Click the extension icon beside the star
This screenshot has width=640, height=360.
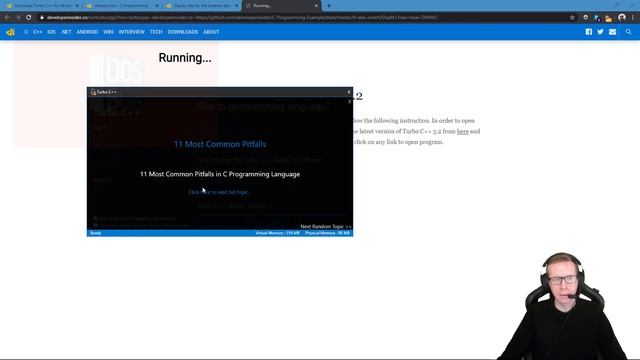(586, 18)
